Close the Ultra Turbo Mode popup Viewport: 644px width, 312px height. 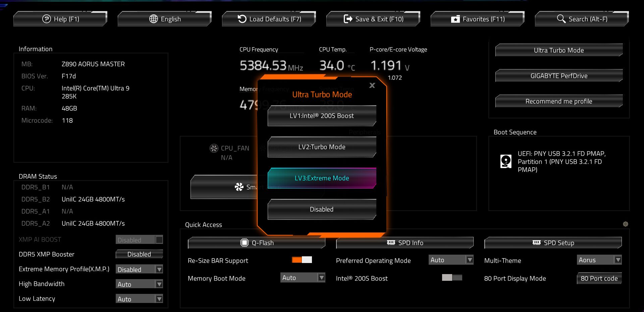372,85
